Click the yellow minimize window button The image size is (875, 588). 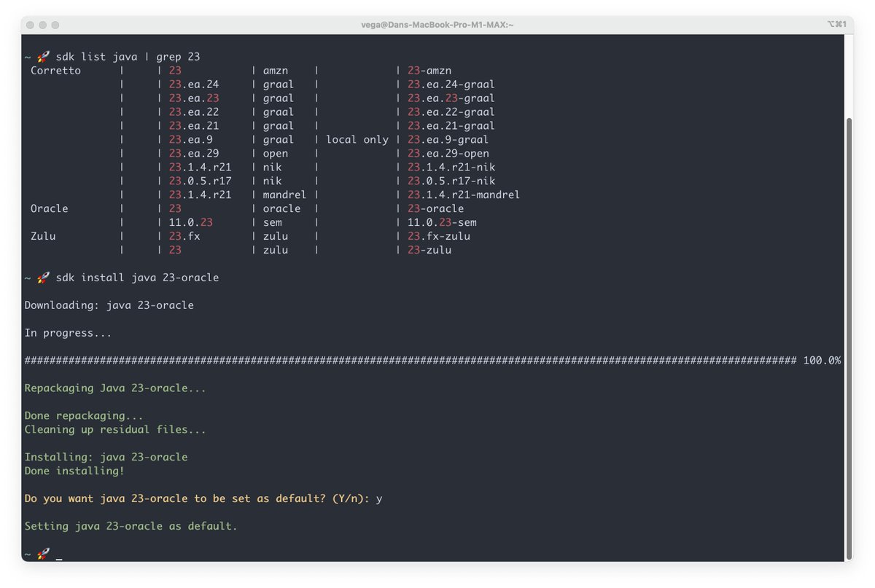[43, 25]
